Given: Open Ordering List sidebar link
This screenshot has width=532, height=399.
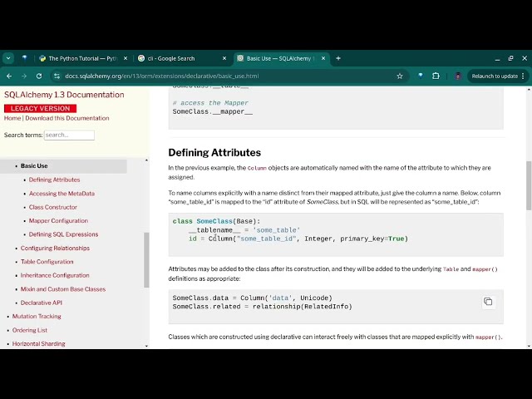Looking at the screenshot, I should [30, 330].
